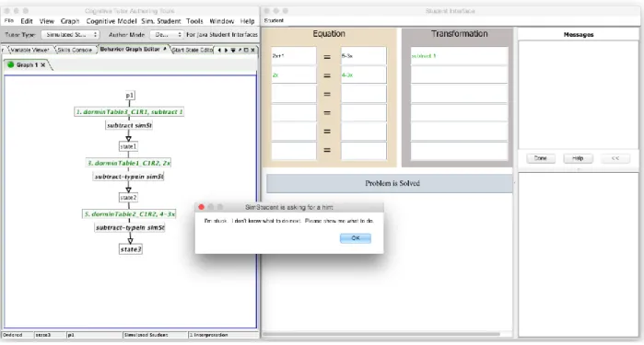Switch to the Variable Viewer tab
The width and height of the screenshot is (644, 345).
pos(29,50)
